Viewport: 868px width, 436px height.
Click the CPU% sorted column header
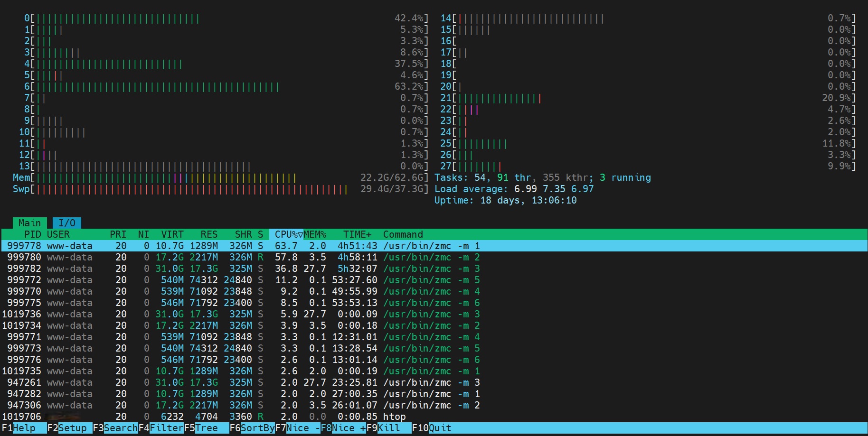pyautogui.click(x=286, y=234)
